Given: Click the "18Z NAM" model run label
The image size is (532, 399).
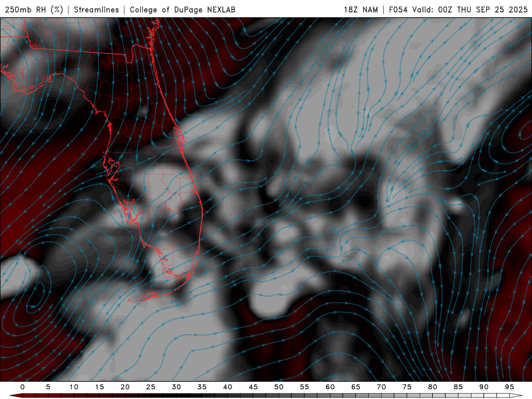Looking at the screenshot, I should click(361, 9).
